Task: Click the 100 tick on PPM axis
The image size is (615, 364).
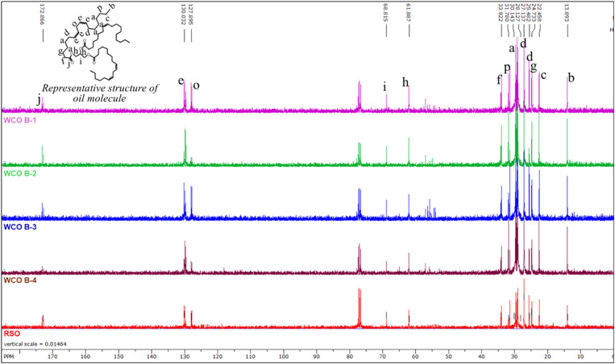Action: coord(283,357)
